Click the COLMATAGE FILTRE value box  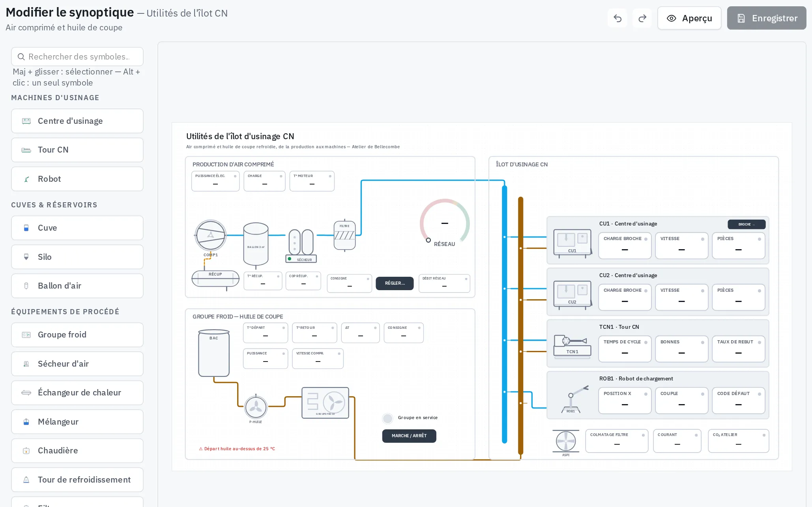coord(617,441)
